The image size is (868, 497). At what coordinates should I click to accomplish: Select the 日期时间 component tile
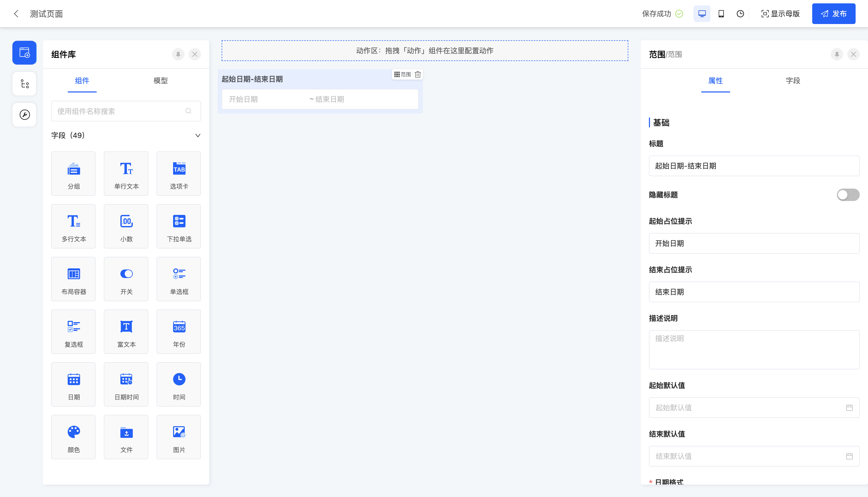click(126, 384)
